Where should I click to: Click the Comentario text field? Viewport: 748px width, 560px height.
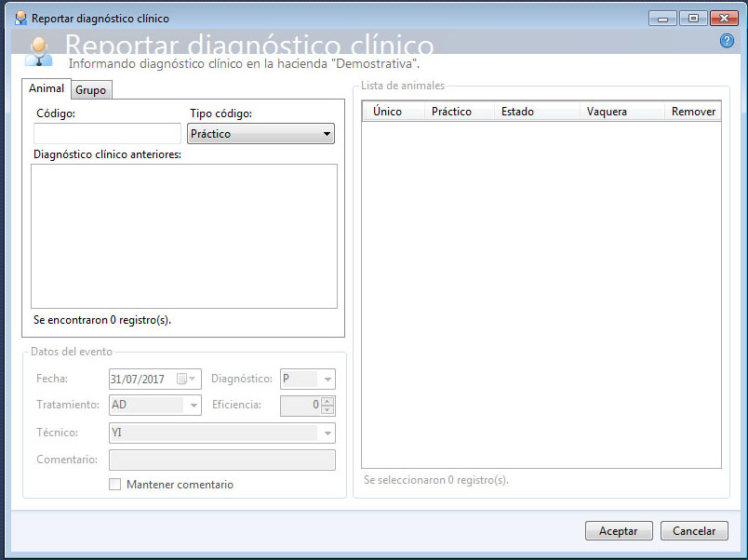[x=222, y=460]
